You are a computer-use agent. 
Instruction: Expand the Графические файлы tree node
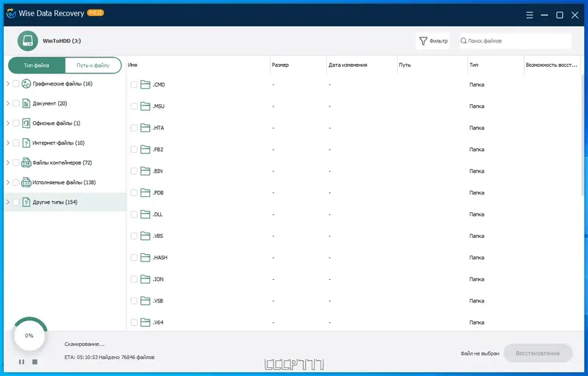8,84
